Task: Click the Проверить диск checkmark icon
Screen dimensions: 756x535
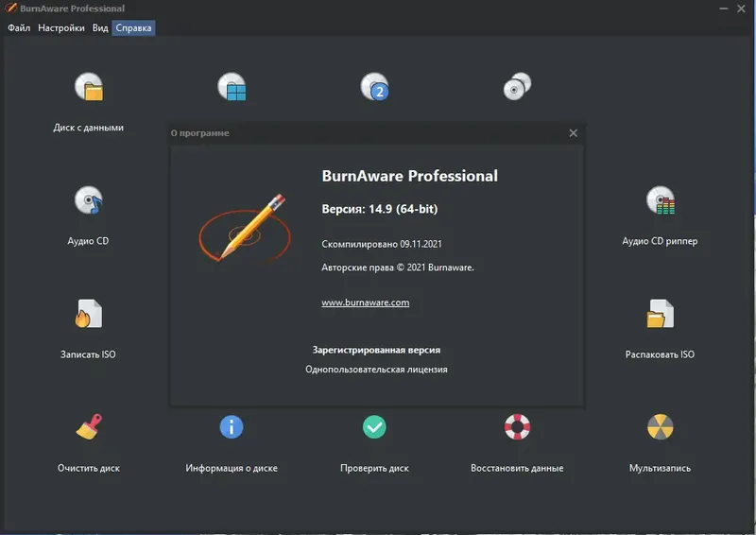Action: 374,427
